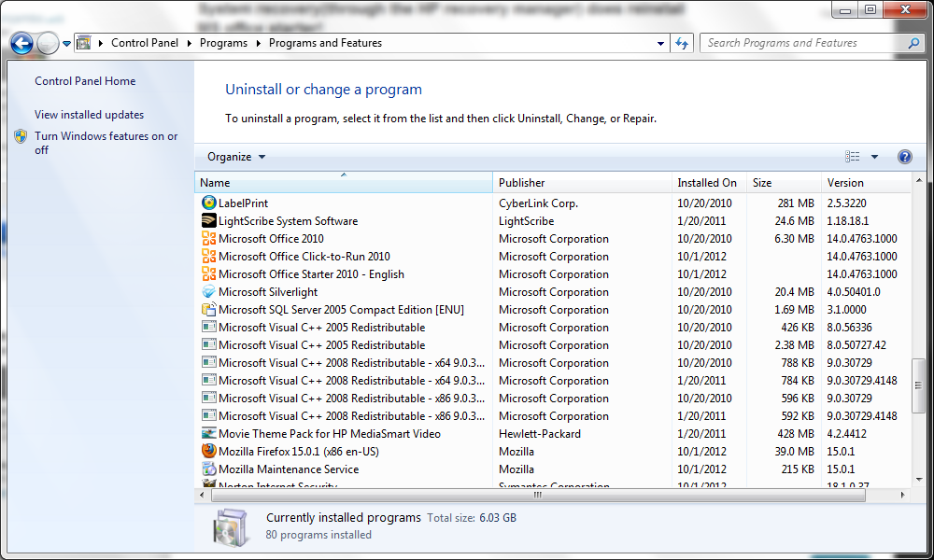Image resolution: width=934 pixels, height=560 pixels.
Task: Click the LightScribe System Software icon
Action: click(208, 221)
